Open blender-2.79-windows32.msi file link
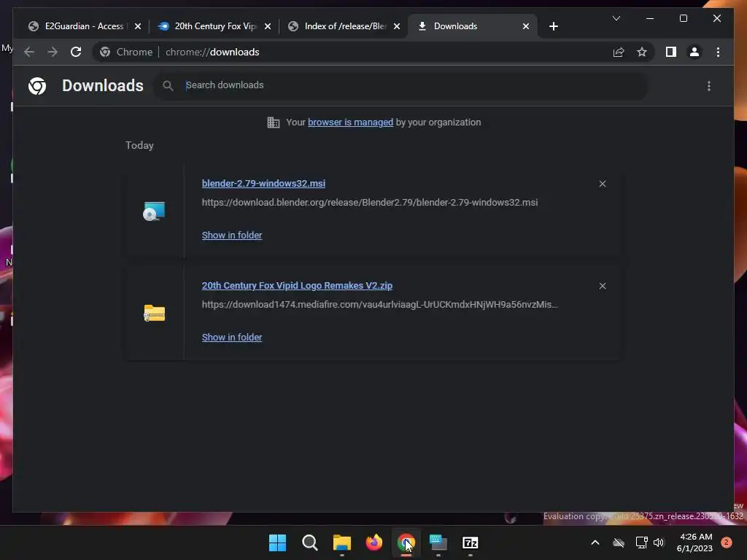The height and width of the screenshot is (560, 747). [x=263, y=183]
